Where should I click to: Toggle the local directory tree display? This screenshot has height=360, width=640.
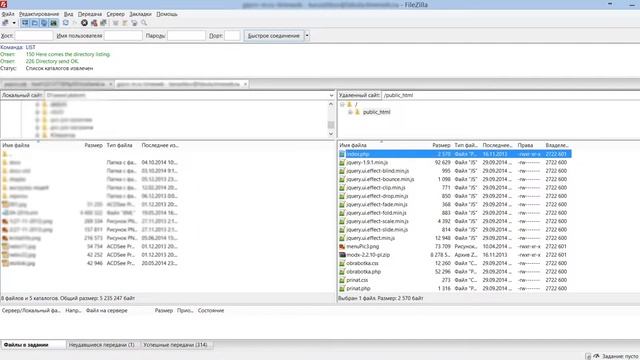(34, 23)
